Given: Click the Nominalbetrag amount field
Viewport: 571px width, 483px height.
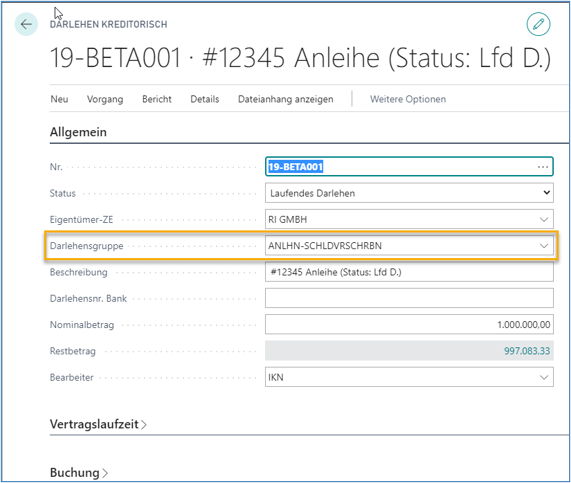Looking at the screenshot, I should [409, 324].
